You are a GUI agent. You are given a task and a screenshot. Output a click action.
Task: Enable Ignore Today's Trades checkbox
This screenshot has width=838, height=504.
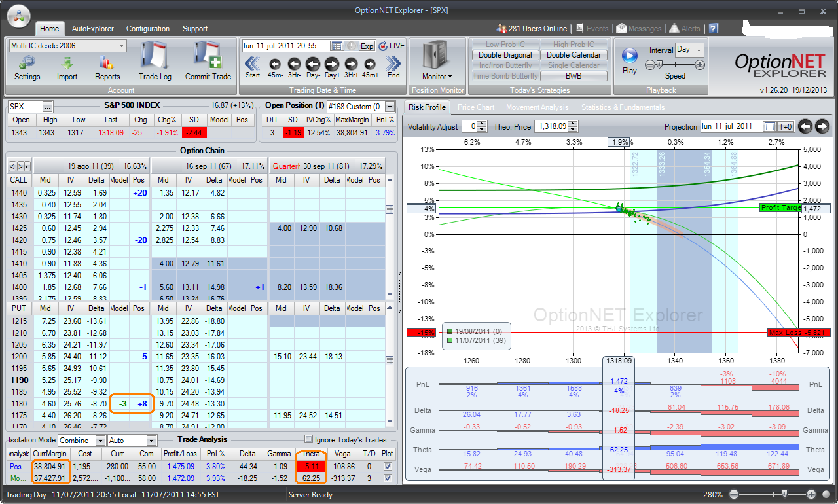(309, 439)
